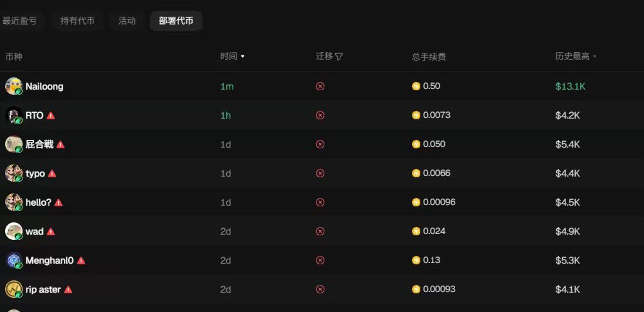644x312 pixels.
Task: Click the migration X icon in Nailoong row
Action: 320,86
